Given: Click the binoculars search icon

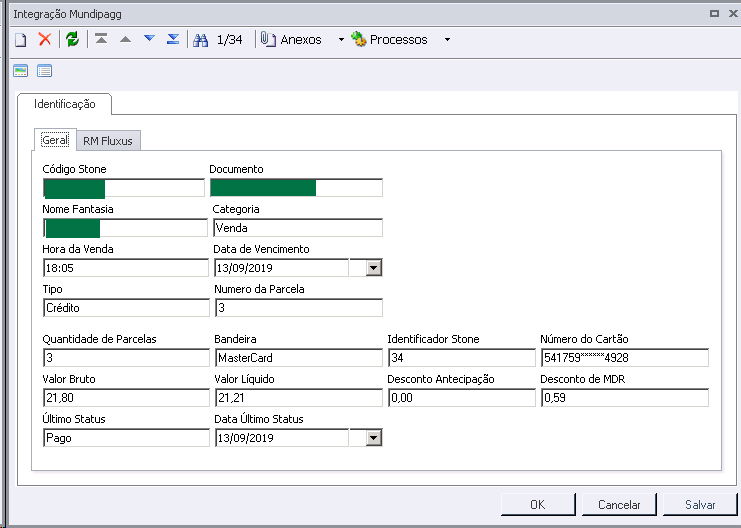Looking at the screenshot, I should click(x=200, y=40).
